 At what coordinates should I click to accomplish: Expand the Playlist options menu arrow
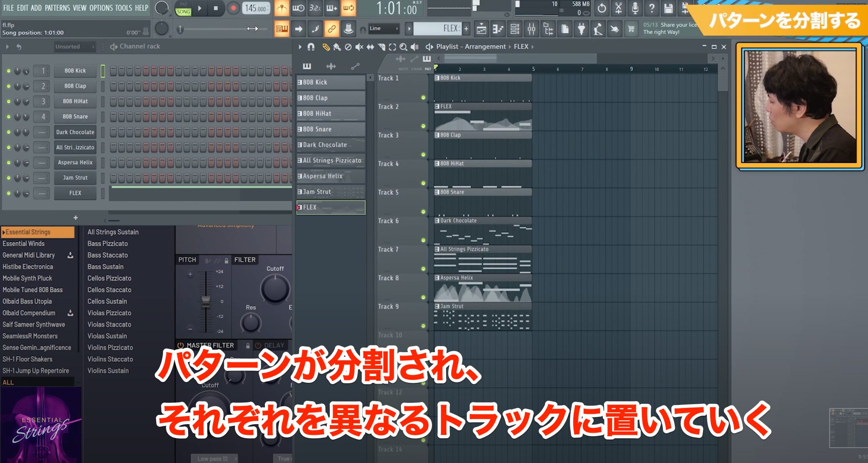click(x=300, y=47)
